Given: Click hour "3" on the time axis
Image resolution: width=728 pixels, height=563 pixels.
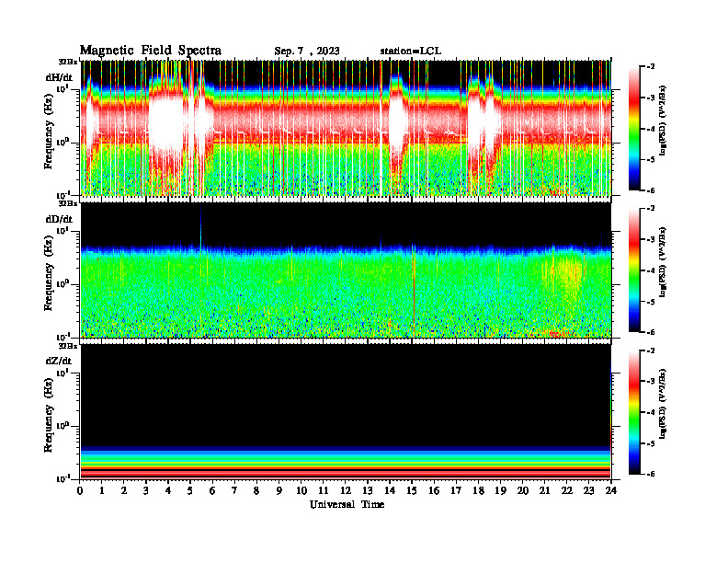Looking at the screenshot, I should tap(146, 490).
